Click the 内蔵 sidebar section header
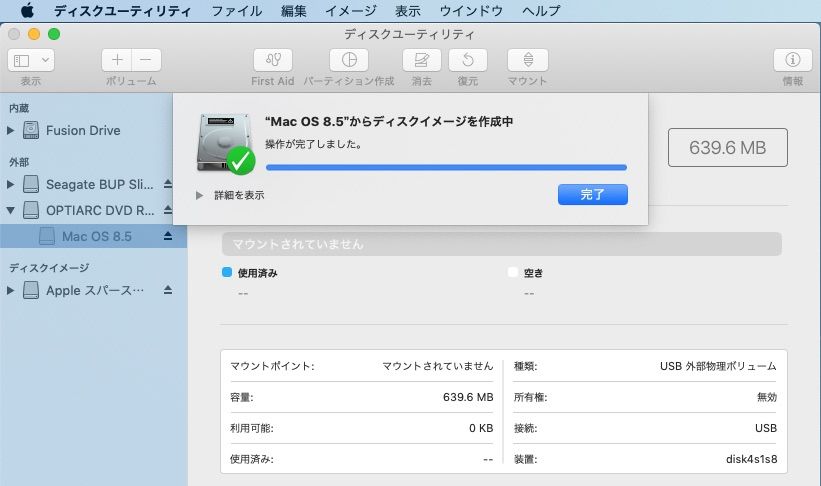 [19, 108]
